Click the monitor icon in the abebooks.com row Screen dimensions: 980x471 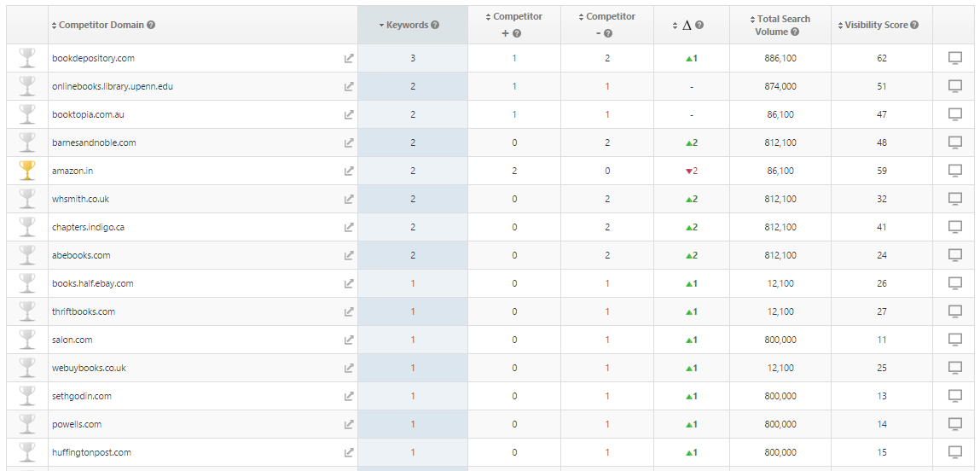(955, 255)
